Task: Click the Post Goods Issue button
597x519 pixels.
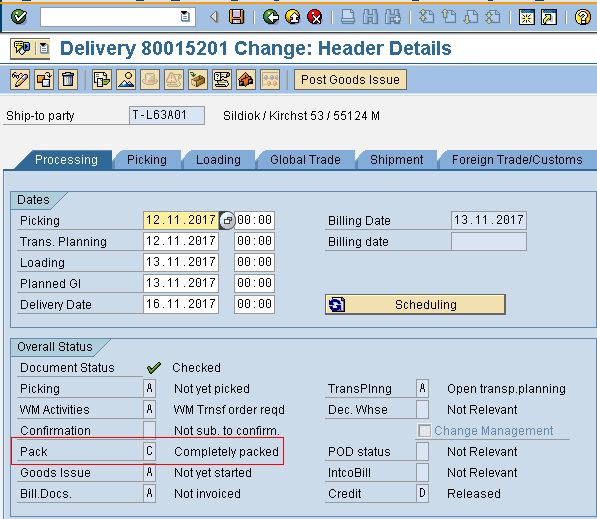Action: point(350,80)
